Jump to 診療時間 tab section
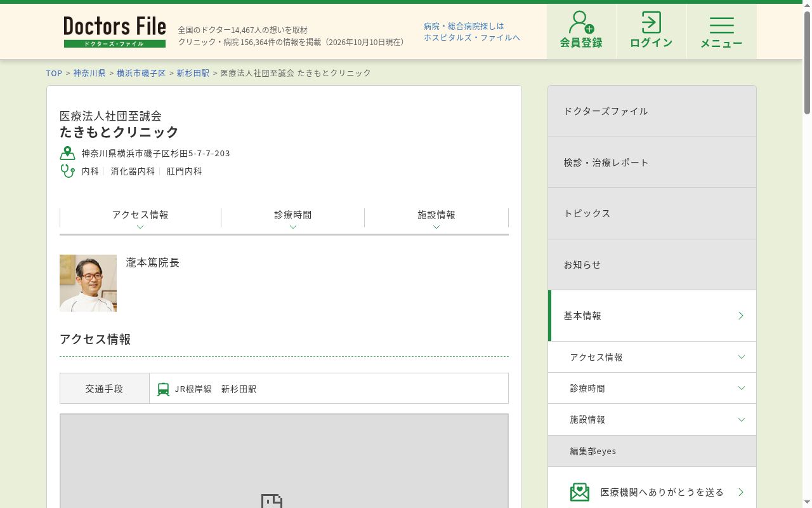 293,218
